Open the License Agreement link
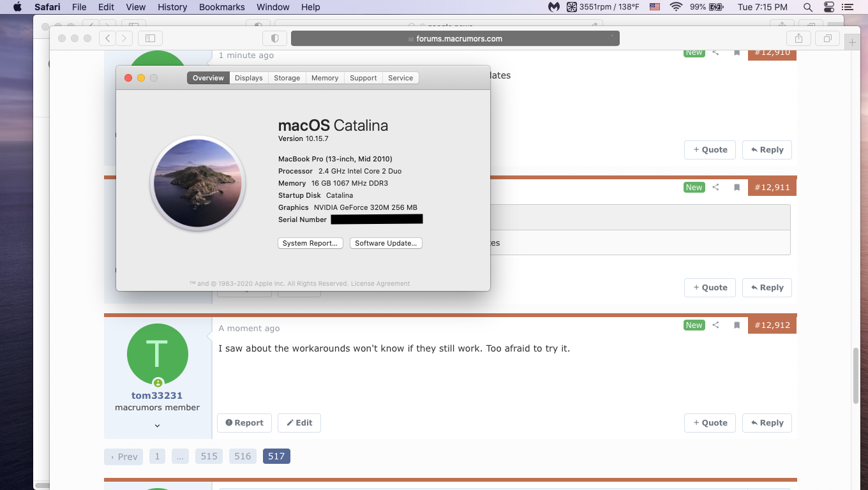Screen dimensions: 868x490 pos(380,283)
